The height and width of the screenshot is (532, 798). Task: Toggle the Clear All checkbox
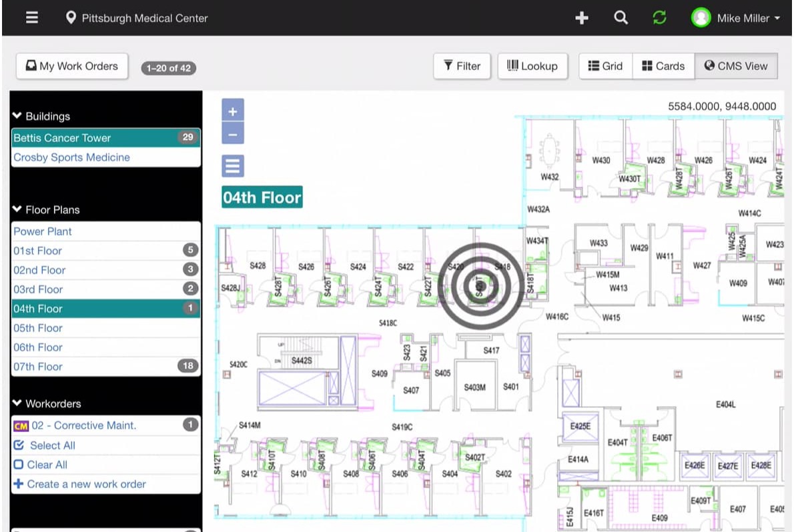pyautogui.click(x=19, y=464)
